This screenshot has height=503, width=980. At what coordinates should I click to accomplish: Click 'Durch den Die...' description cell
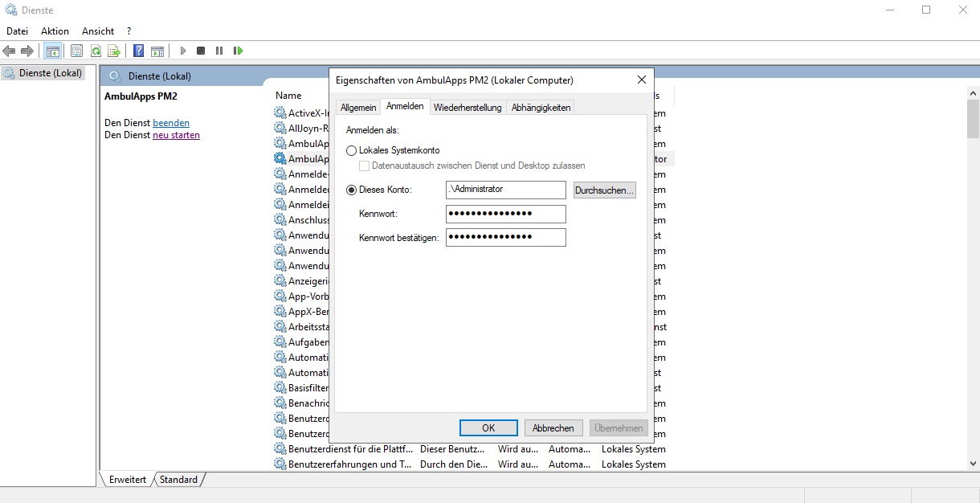pyautogui.click(x=453, y=464)
